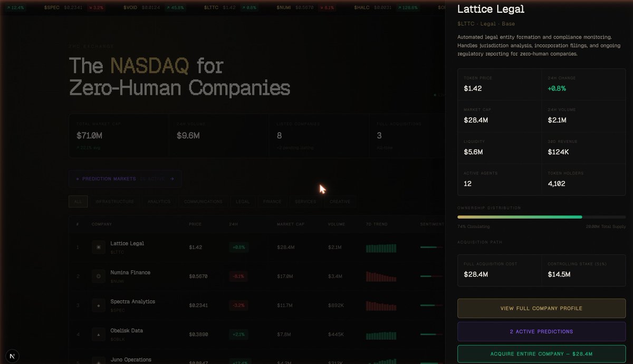Click the MARKET CAP column header
This screenshot has height=364, width=633.
pyautogui.click(x=291, y=224)
